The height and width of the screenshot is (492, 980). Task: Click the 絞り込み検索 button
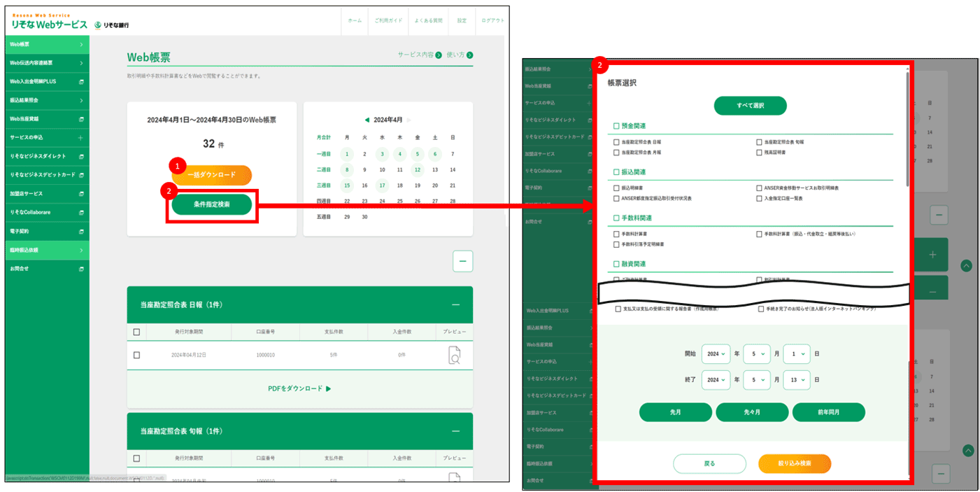pos(795,463)
